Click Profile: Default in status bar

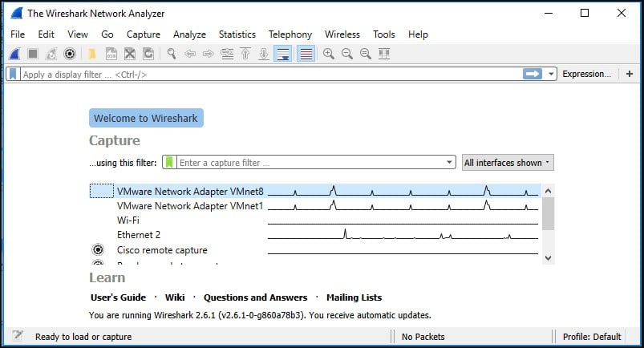point(592,337)
